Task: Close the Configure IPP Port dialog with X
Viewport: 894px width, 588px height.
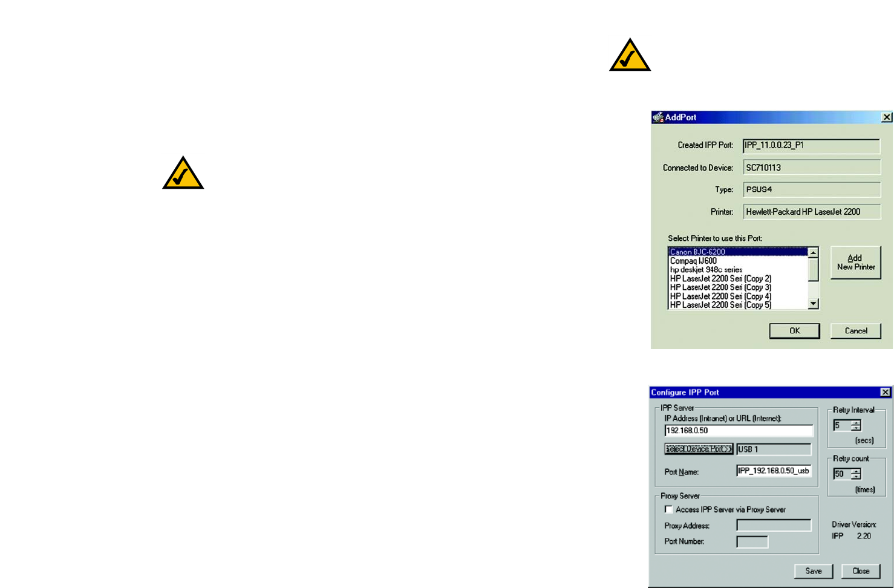Action: [885, 393]
